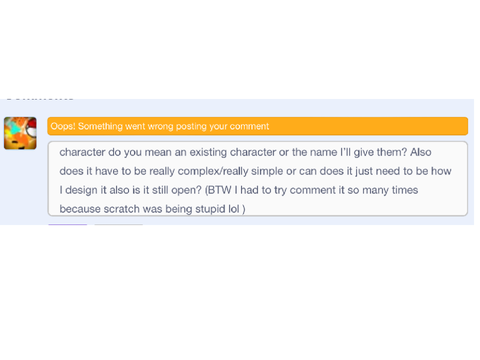The width and height of the screenshot is (480, 360).
Task: Click the partially visible Comments heading
Action: 40,99
